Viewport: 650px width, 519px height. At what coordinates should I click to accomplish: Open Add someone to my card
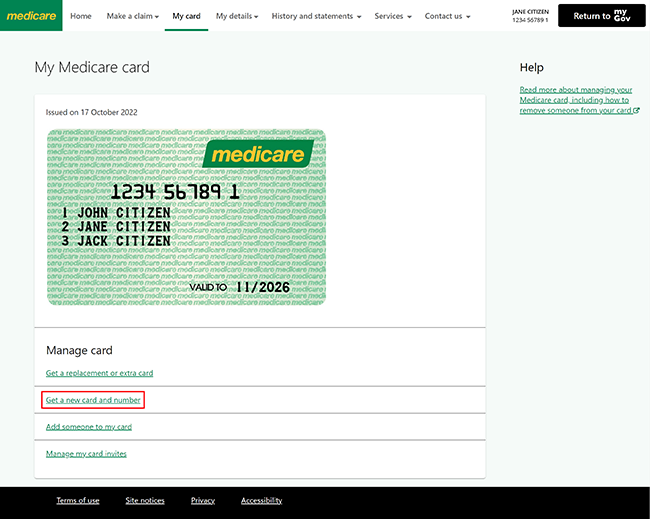(89, 427)
